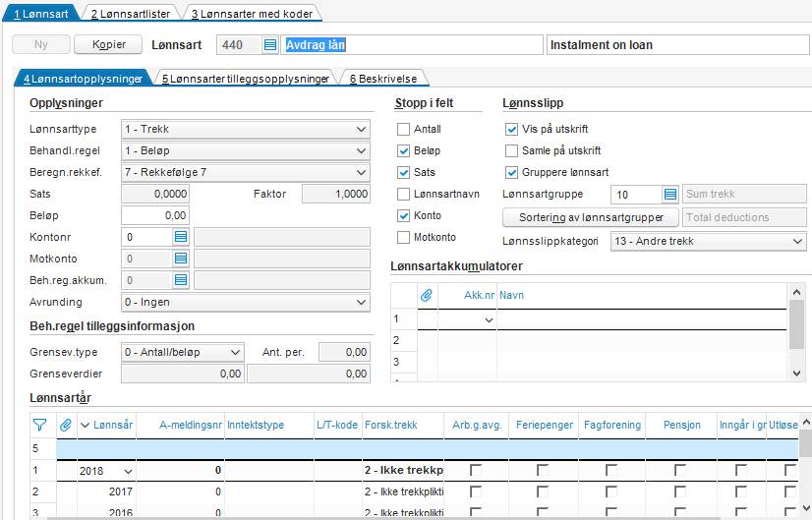Select the 2017 Lønnsår cell

(107, 491)
